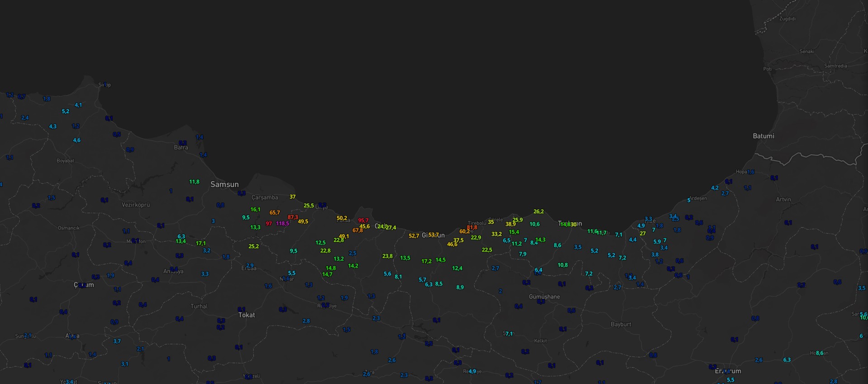
Task: Select the green 16,1 station value
Action: click(255, 210)
